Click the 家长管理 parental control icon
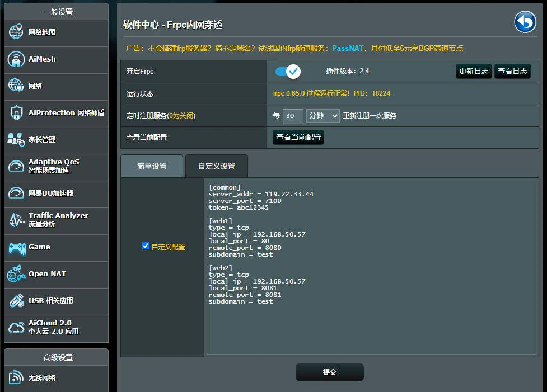This screenshot has width=547, height=392. (x=16, y=139)
